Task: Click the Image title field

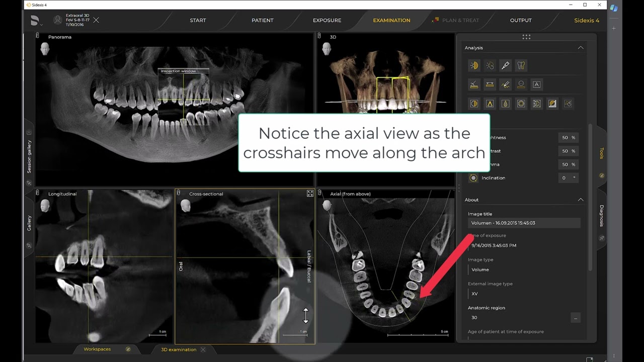Action: (524, 223)
